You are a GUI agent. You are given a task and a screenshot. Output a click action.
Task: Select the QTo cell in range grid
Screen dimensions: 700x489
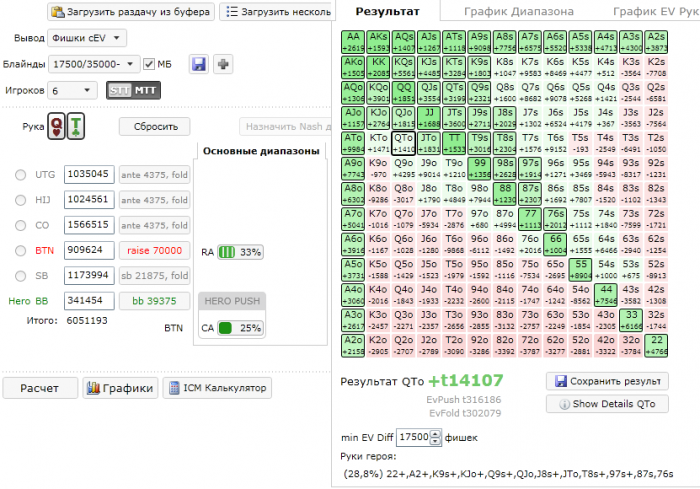404,143
